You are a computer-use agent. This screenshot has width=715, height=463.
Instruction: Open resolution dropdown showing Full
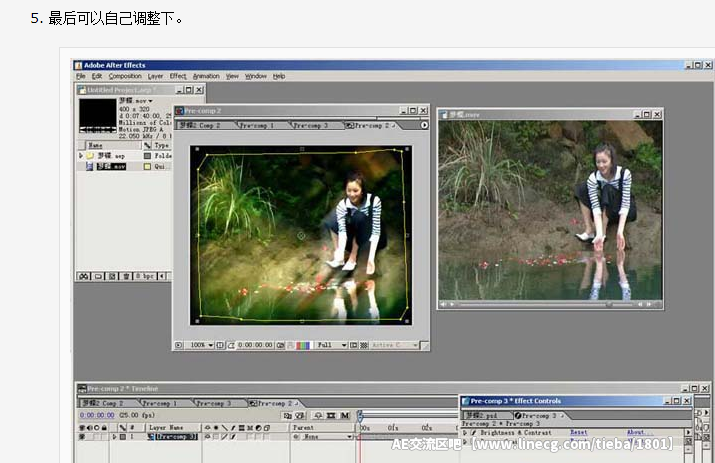click(x=331, y=345)
